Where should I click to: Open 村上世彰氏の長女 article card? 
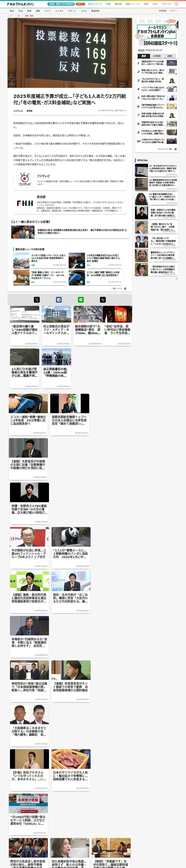tap(56, 325)
